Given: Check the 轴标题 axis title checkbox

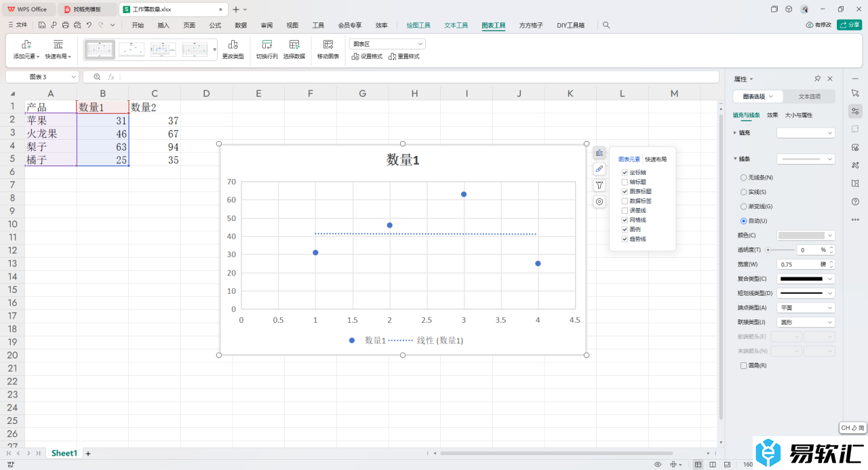Looking at the screenshot, I should (625, 182).
